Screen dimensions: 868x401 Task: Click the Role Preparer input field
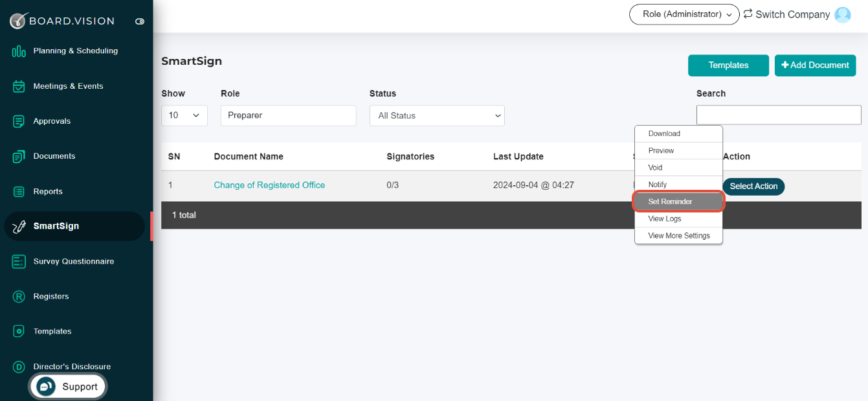[x=288, y=115]
